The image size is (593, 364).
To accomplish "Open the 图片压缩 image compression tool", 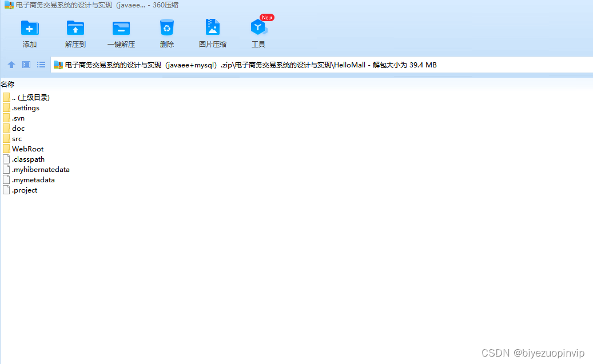I will (x=213, y=27).
